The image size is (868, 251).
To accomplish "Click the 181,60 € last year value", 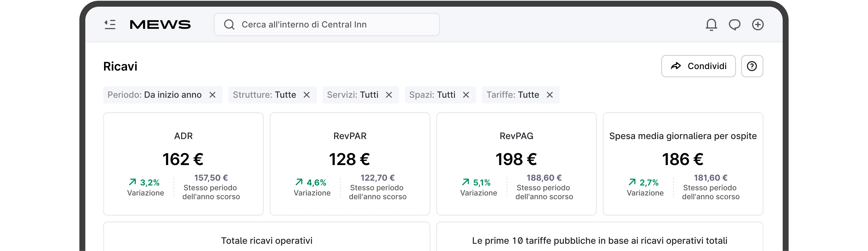I will click(x=711, y=178).
